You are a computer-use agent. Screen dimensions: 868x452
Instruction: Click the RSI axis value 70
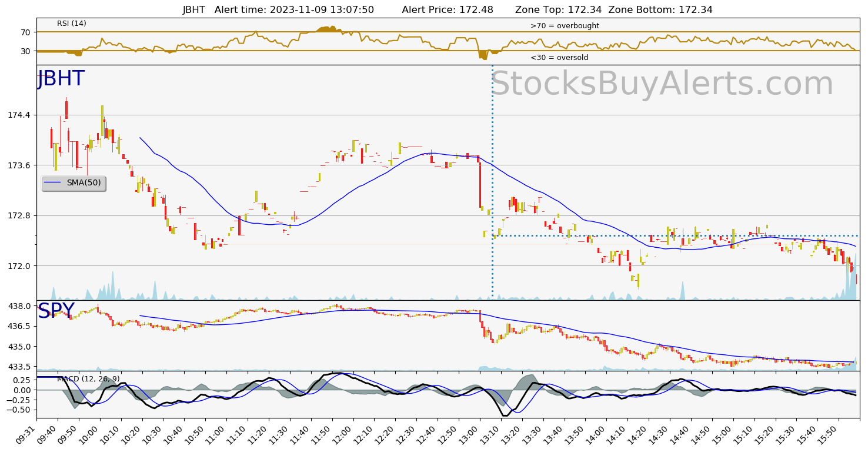point(26,32)
